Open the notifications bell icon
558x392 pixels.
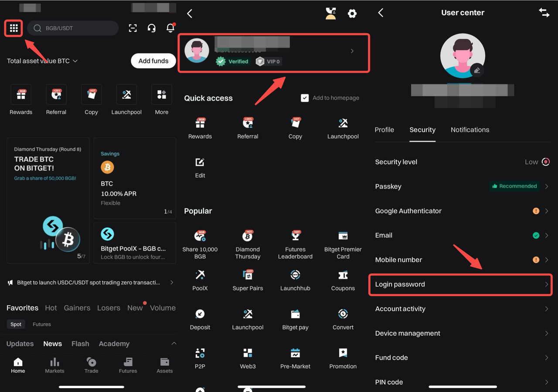pyautogui.click(x=170, y=28)
